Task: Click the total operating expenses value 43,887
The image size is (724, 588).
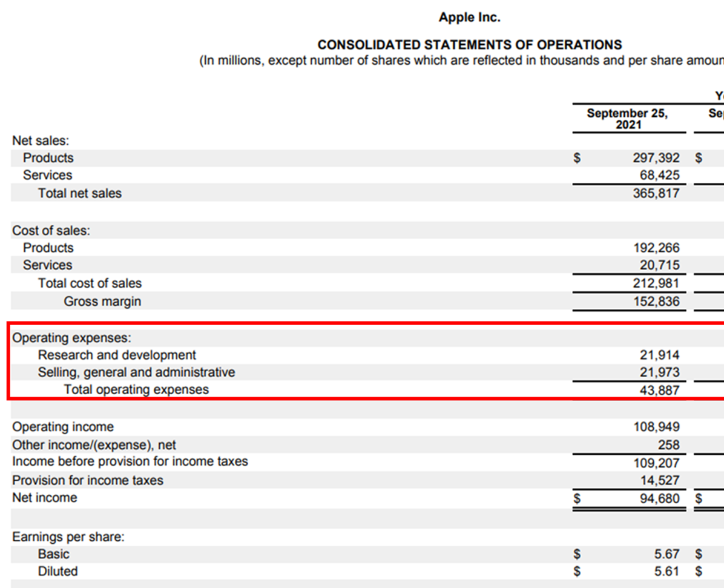Action: (660, 391)
